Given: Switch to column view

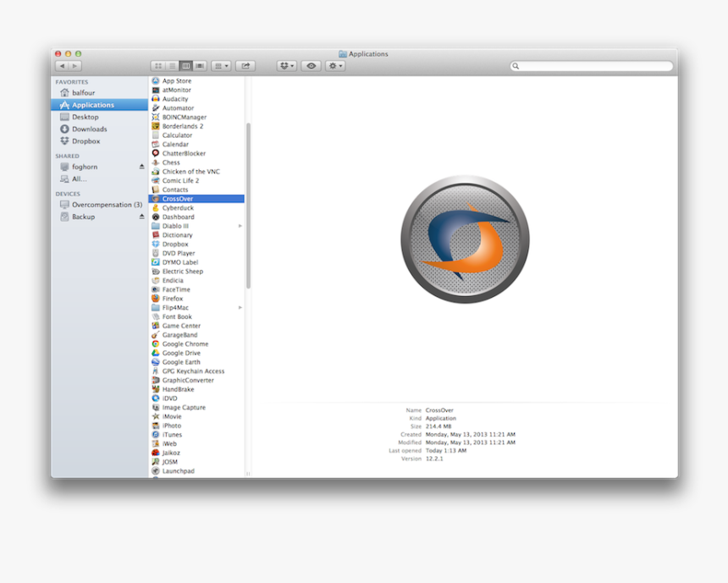Looking at the screenshot, I should pyautogui.click(x=185, y=66).
